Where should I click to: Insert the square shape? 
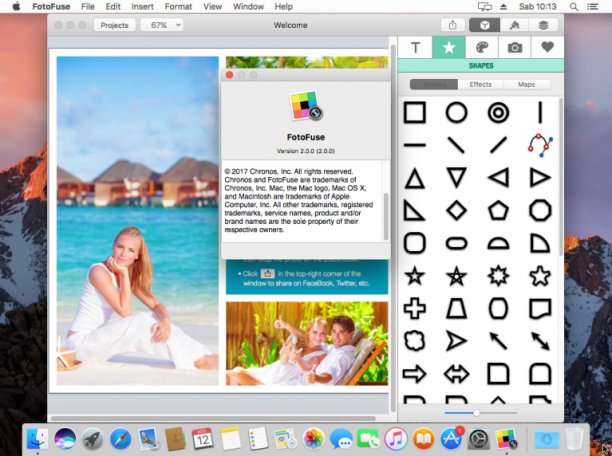(415, 113)
